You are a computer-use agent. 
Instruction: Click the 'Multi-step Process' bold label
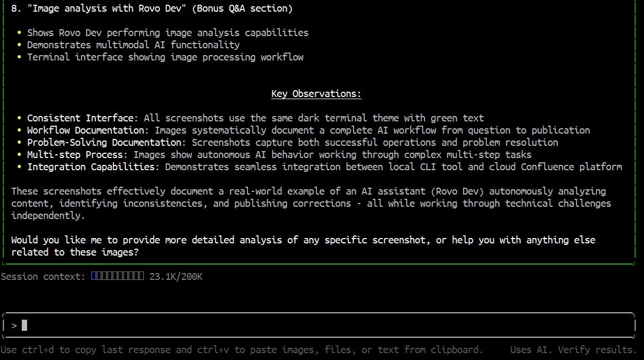(75, 154)
